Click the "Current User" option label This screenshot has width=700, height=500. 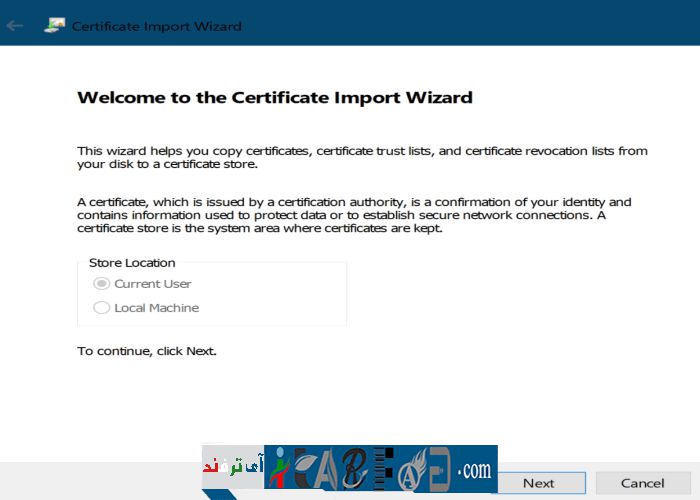[x=152, y=284]
